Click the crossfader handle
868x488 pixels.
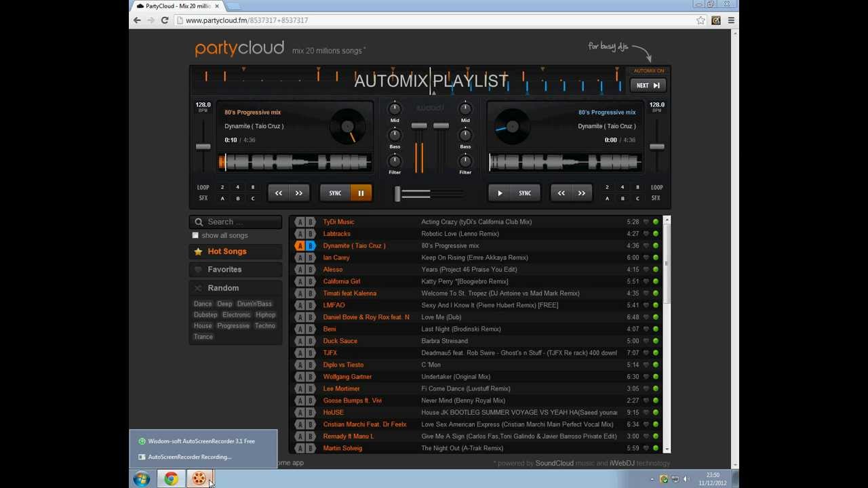(x=397, y=194)
